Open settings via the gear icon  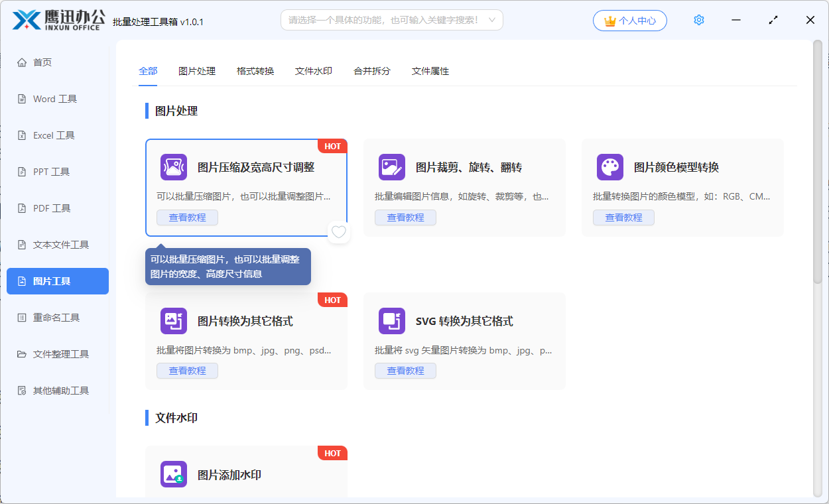click(x=698, y=21)
